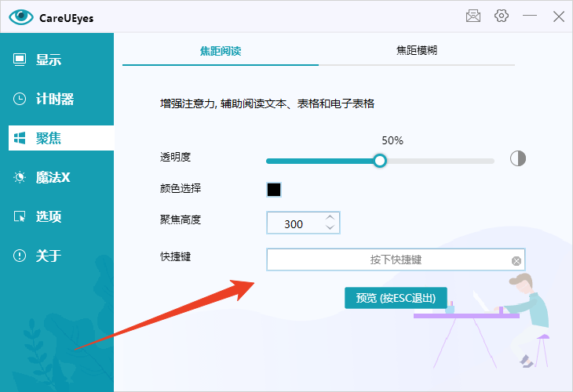
Task: Open the mail feedback icon
Action: 473,16
